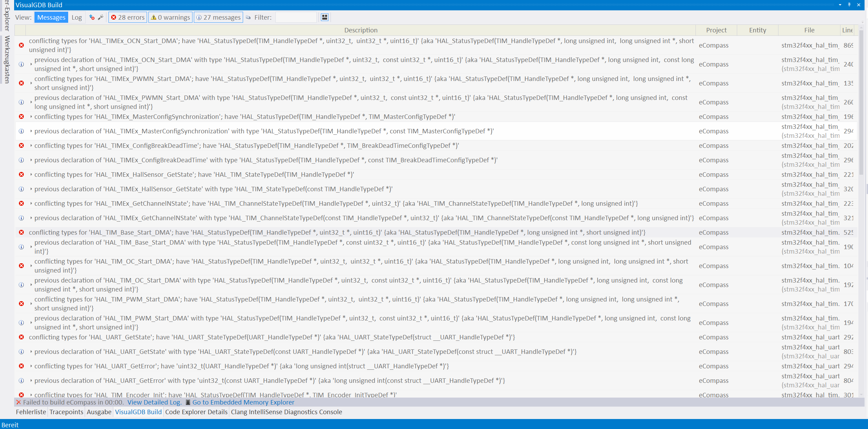Open the window position dropdown arrow
This screenshot has width=868, height=429.
[840, 5]
